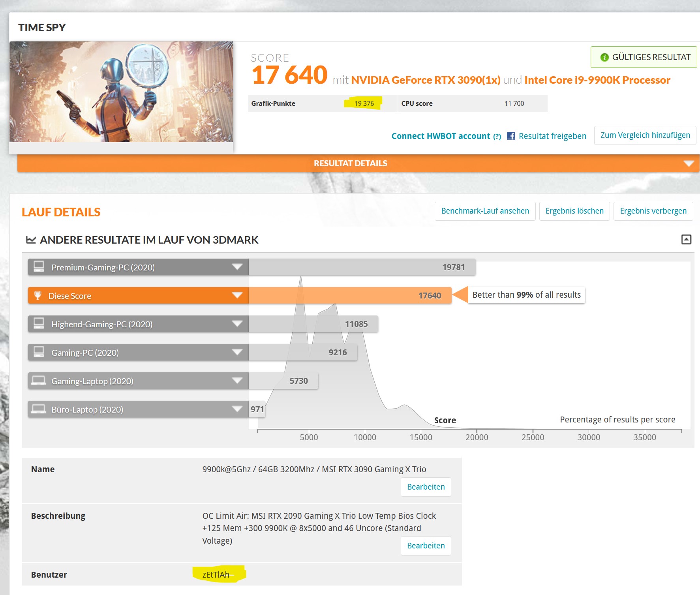Delete result with Ergebnis löschen
Viewport: 700px width, 595px height.
[574, 211]
